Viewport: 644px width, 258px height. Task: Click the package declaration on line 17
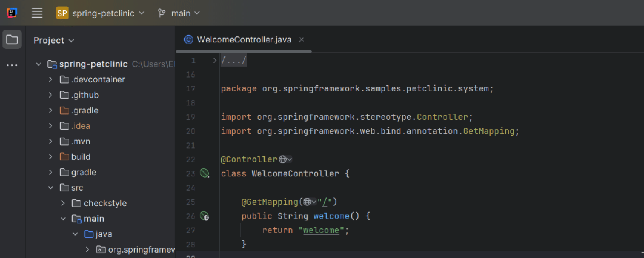tap(357, 89)
